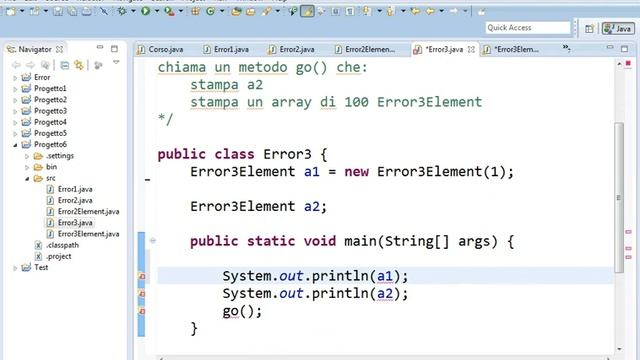Screen dimensions: 640x360
Task: Expand the bin folder
Action: point(27,167)
